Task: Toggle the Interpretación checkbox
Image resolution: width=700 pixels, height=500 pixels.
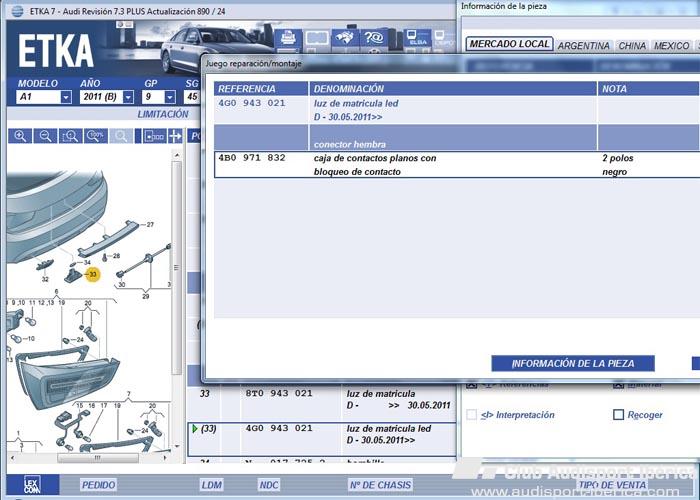Action: 471,415
